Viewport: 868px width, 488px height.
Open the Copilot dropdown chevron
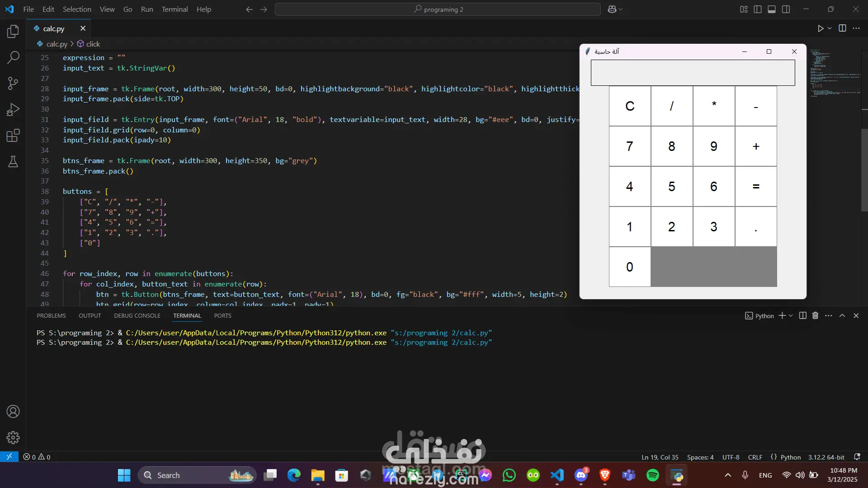click(x=621, y=9)
